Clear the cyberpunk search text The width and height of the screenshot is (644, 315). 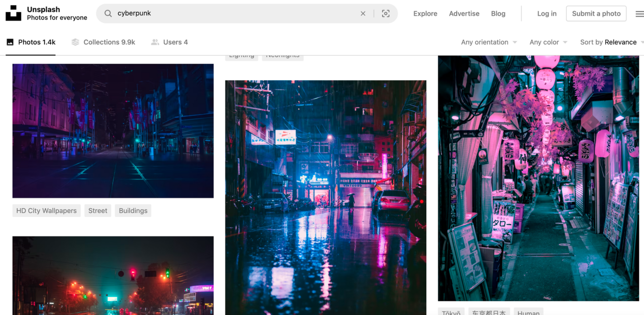[363, 14]
